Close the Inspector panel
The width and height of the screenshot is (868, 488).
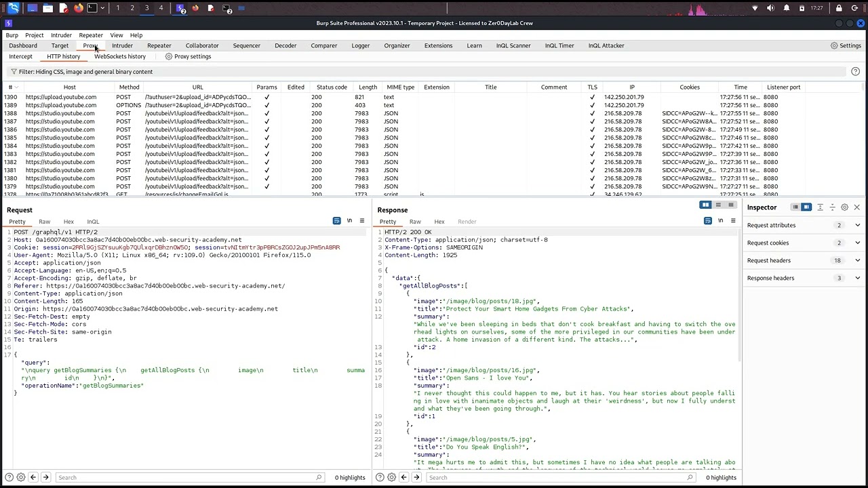pos(856,207)
